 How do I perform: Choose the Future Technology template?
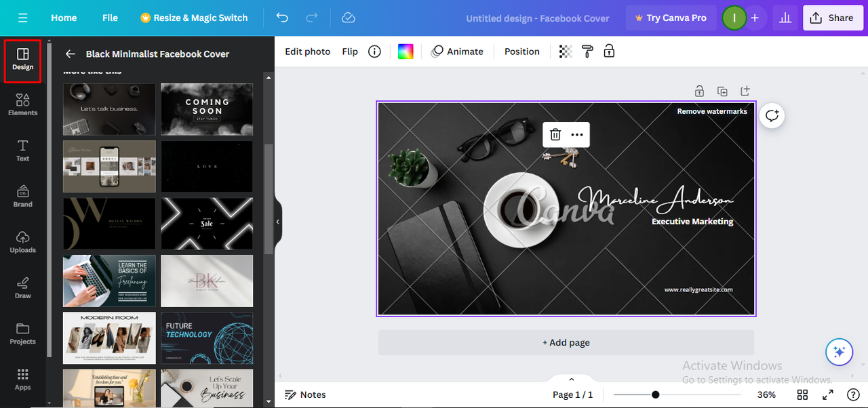click(x=207, y=338)
